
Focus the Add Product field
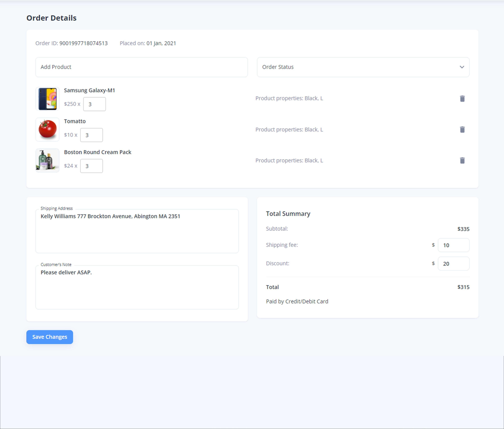[x=142, y=67]
